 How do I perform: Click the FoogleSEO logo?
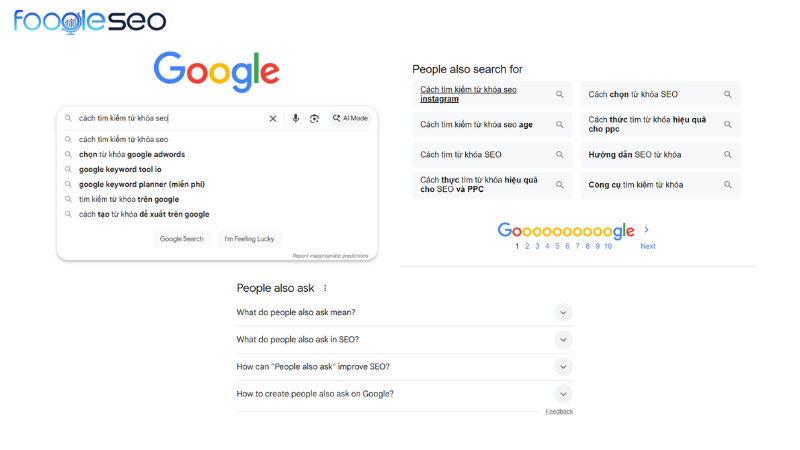(90, 21)
